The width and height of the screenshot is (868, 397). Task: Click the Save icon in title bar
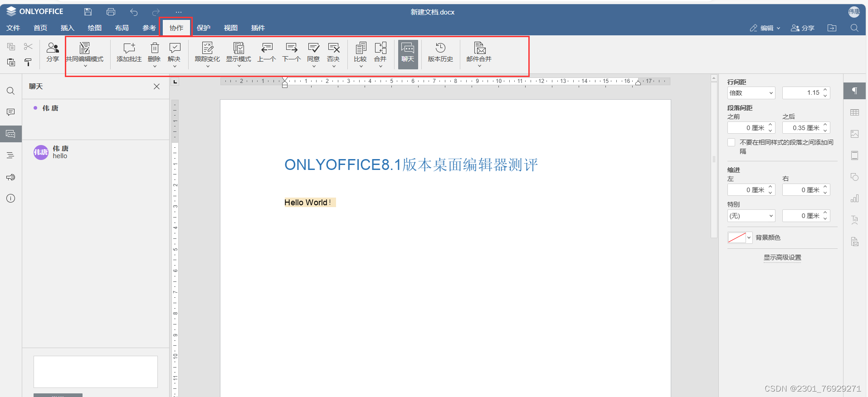coord(88,12)
